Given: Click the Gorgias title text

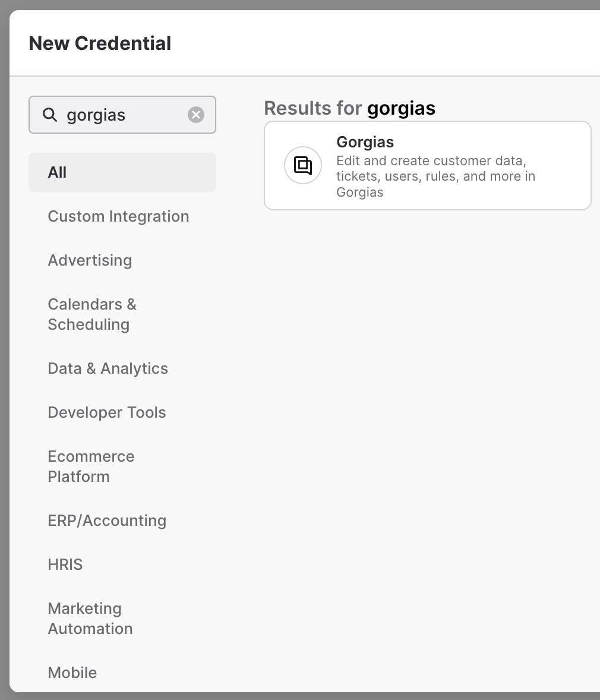Looking at the screenshot, I should point(365,142).
